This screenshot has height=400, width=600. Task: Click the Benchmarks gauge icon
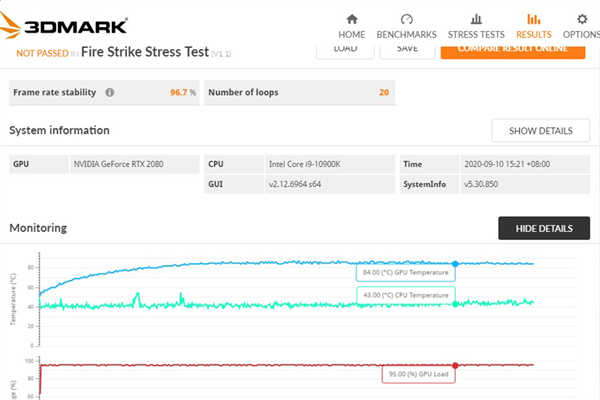pos(406,19)
